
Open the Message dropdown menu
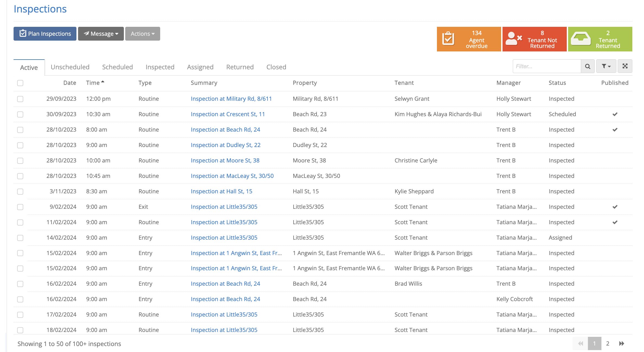pos(101,34)
